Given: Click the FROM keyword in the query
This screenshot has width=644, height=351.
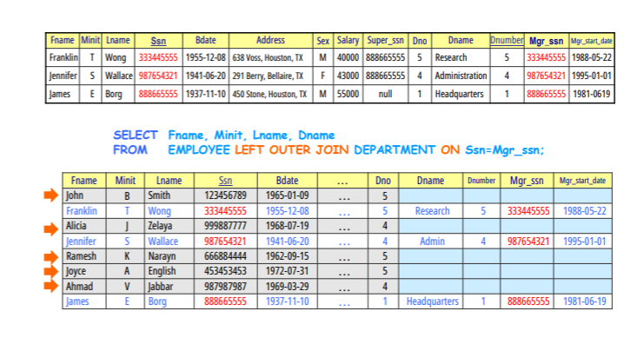Looking at the screenshot, I should coord(129,149).
